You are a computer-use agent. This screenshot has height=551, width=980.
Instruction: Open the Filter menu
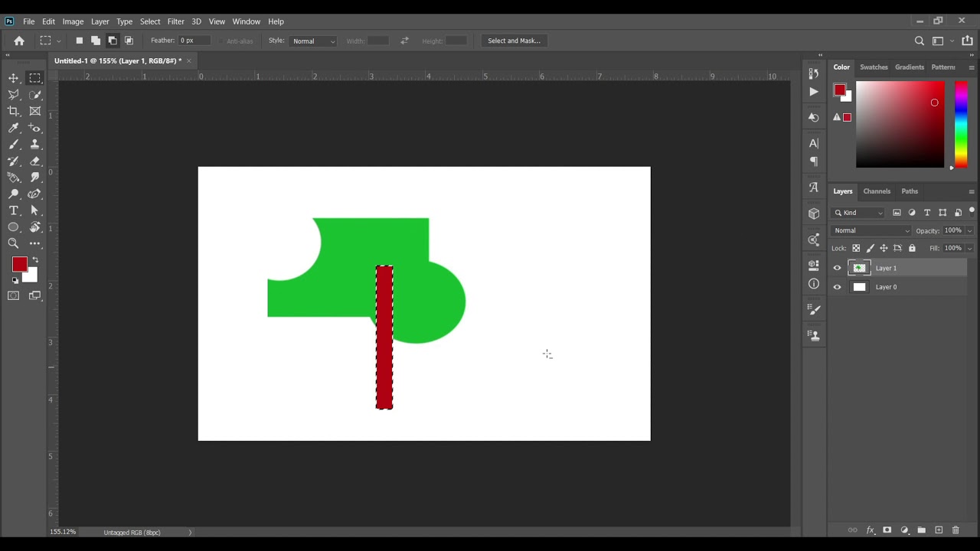175,21
